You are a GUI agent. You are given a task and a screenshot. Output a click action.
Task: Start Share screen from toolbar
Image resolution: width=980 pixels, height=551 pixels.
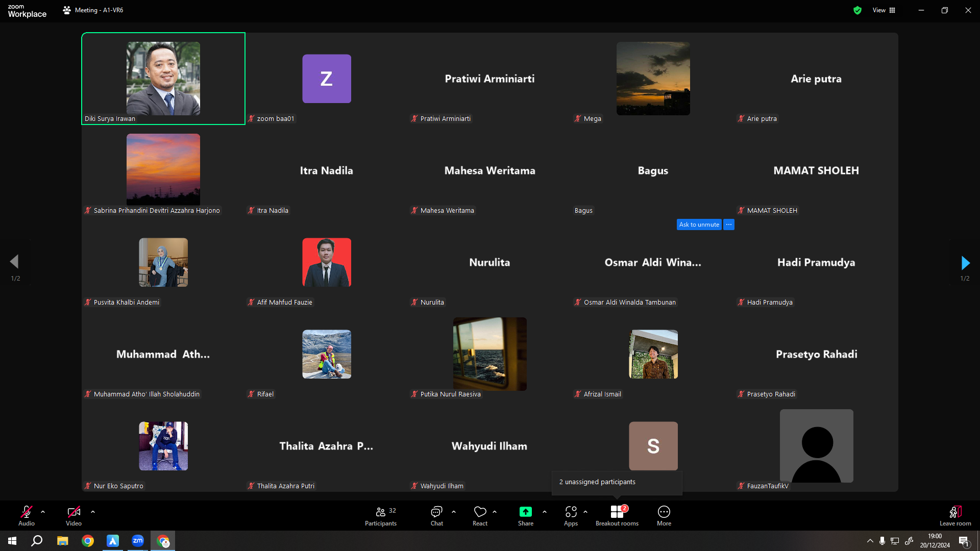click(526, 515)
